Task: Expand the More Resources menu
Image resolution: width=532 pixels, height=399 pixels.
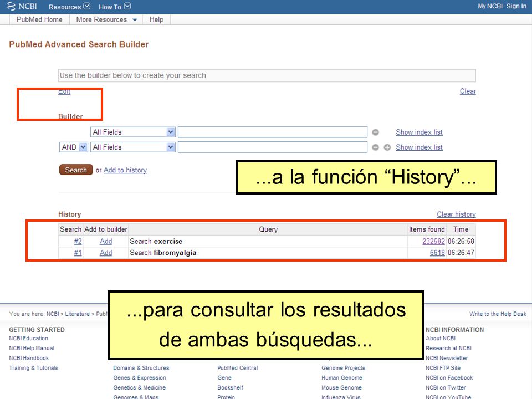Action: tap(106, 20)
